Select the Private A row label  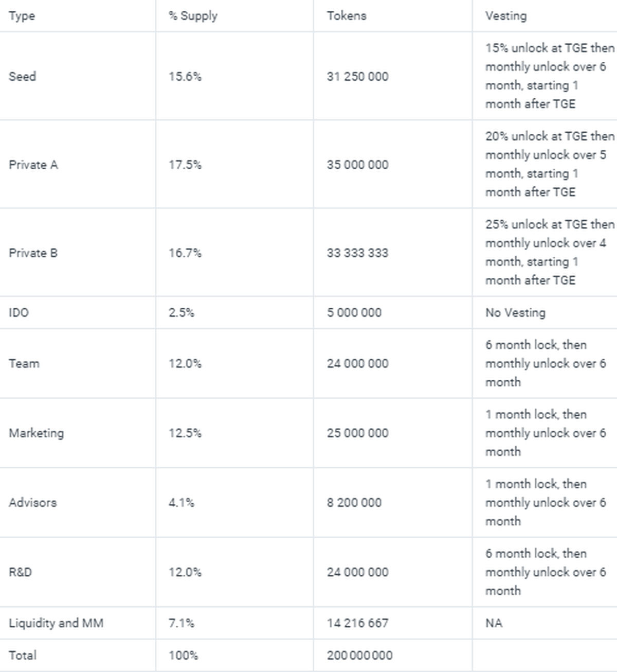pyautogui.click(x=33, y=165)
